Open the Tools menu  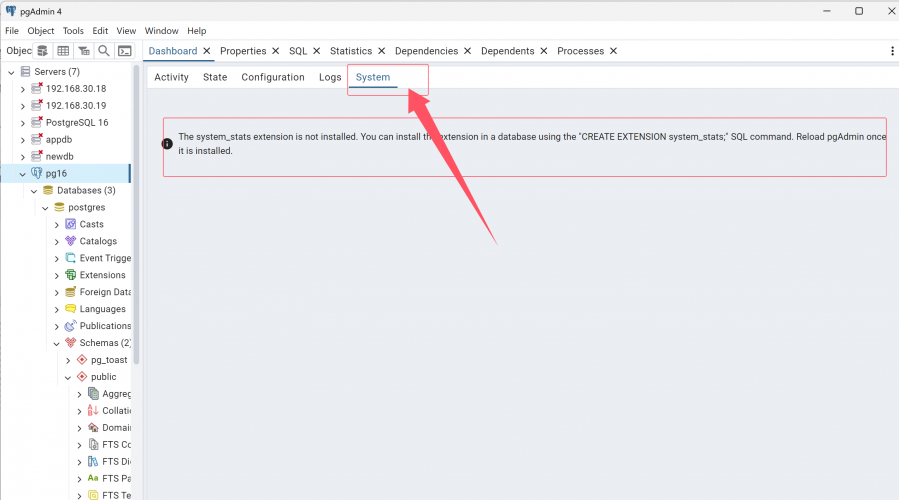73,31
